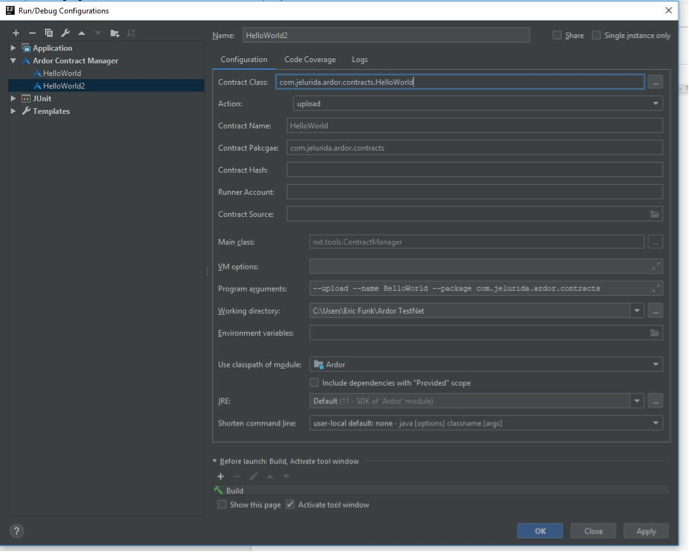Move Before launch task down
689x552 pixels.
pyautogui.click(x=286, y=476)
